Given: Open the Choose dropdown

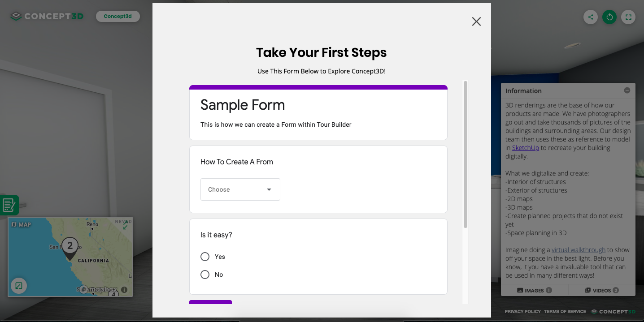Looking at the screenshot, I should [240, 189].
